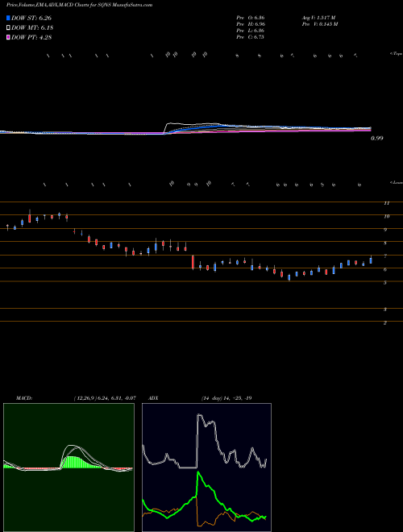The height and width of the screenshot is (532, 403).
Task: Select the 'Pre H: 6.96' high value
Action: click(251, 24)
